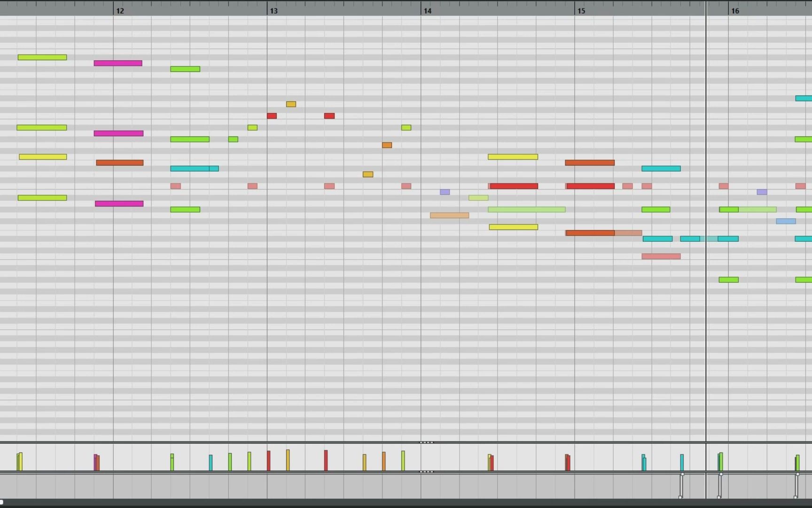Select upper dark orange note at bar 15

590,163
